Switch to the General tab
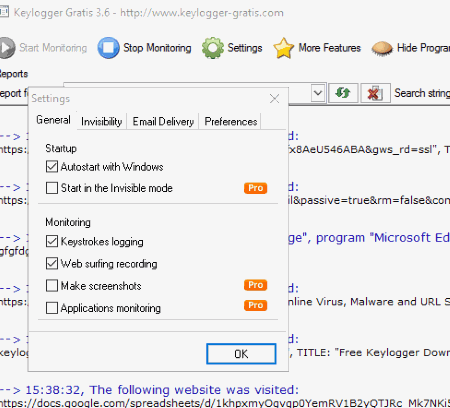This screenshot has height=408, width=450. [53, 120]
